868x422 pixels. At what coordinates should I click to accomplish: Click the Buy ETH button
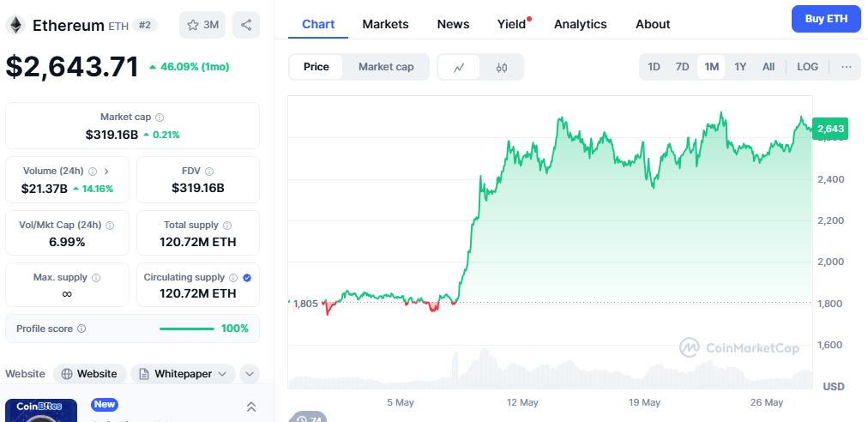click(x=826, y=19)
